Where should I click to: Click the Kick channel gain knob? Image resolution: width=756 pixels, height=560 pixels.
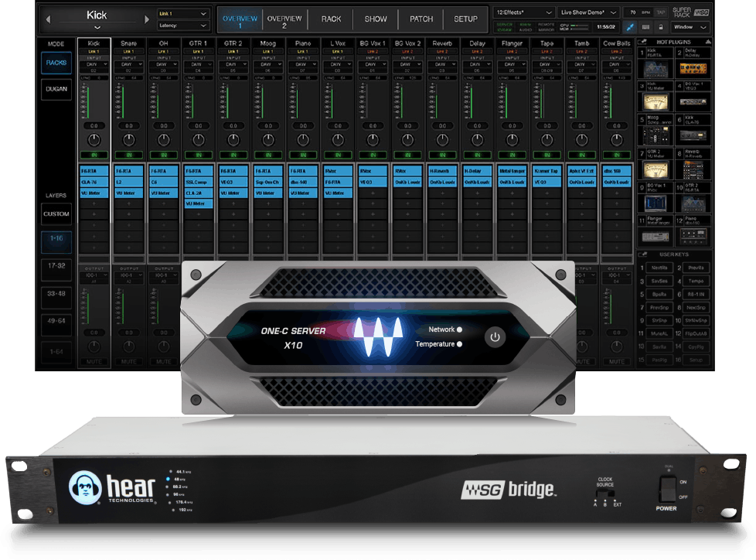click(94, 141)
